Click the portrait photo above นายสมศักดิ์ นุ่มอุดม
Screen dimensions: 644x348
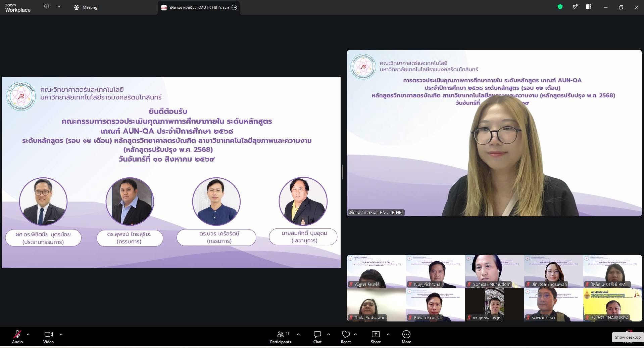303,201
